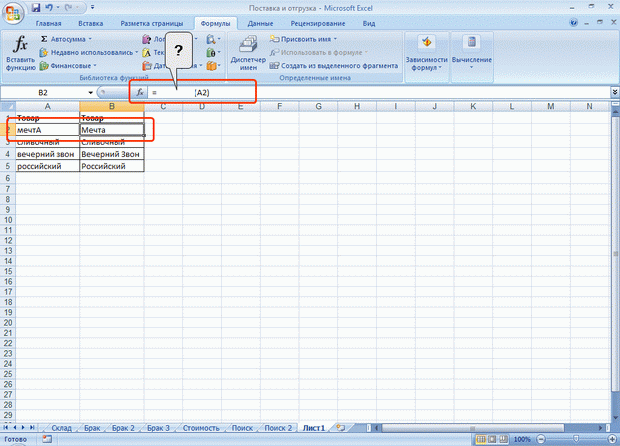Click the Save floppy disk icon
This screenshot has height=446, width=620.
[x=36, y=8]
